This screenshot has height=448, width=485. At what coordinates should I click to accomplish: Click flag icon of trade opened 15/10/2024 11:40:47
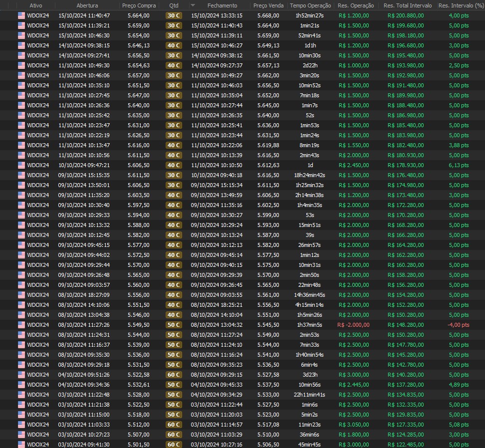pyautogui.click(x=21, y=15)
